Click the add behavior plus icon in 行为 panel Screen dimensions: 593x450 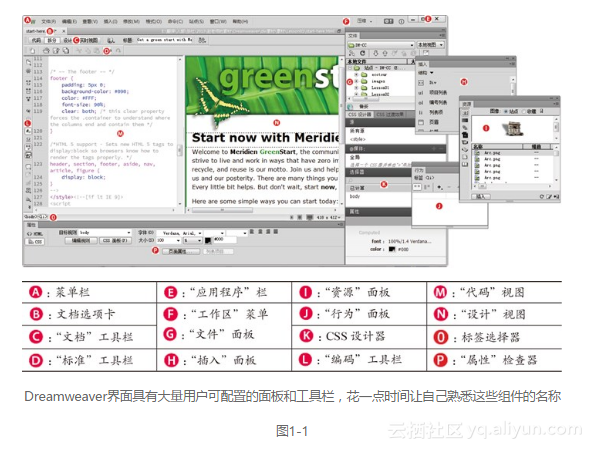coord(439,187)
